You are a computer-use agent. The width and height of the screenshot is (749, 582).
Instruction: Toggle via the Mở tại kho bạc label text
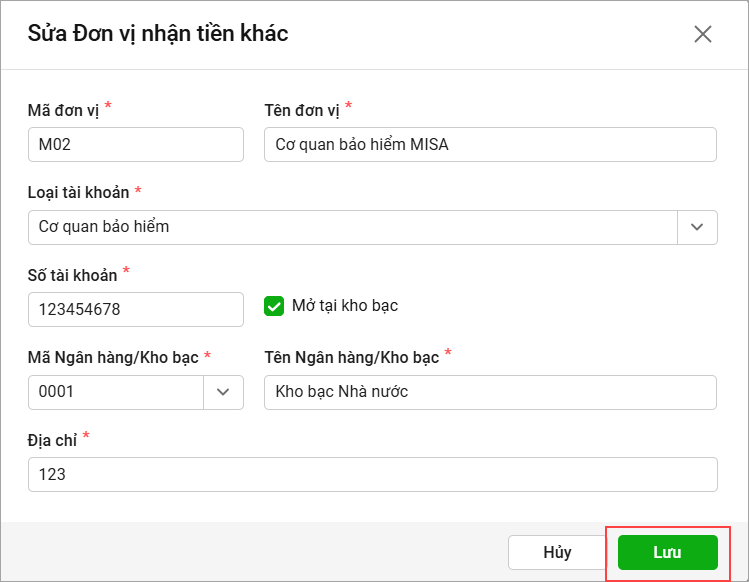[x=345, y=306]
